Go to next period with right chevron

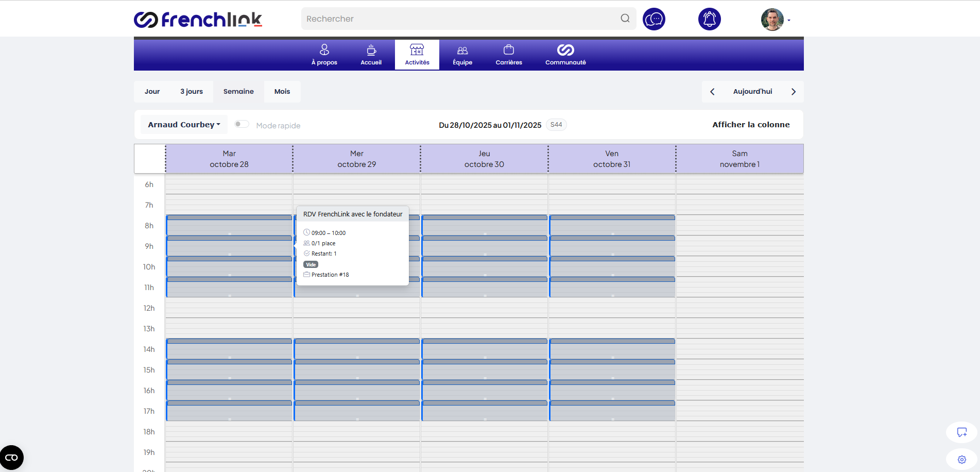pos(793,92)
